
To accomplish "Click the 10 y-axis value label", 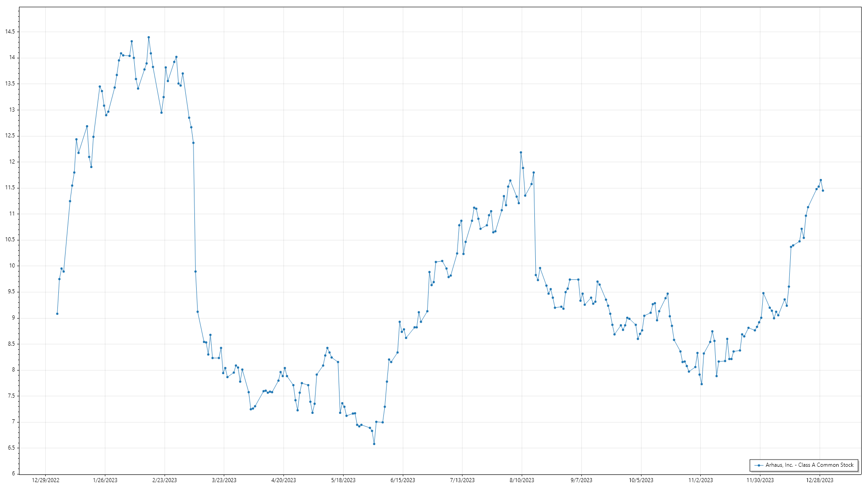I will coord(12,266).
